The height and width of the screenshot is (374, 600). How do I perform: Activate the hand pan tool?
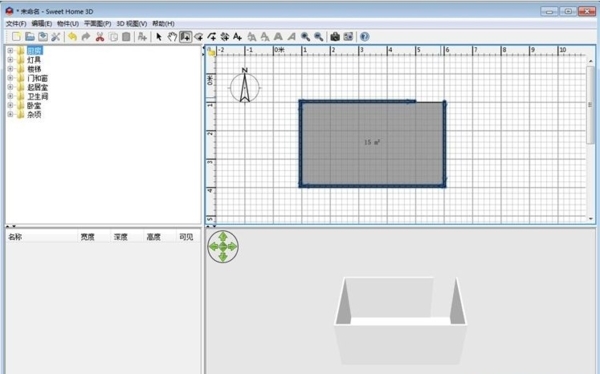172,37
